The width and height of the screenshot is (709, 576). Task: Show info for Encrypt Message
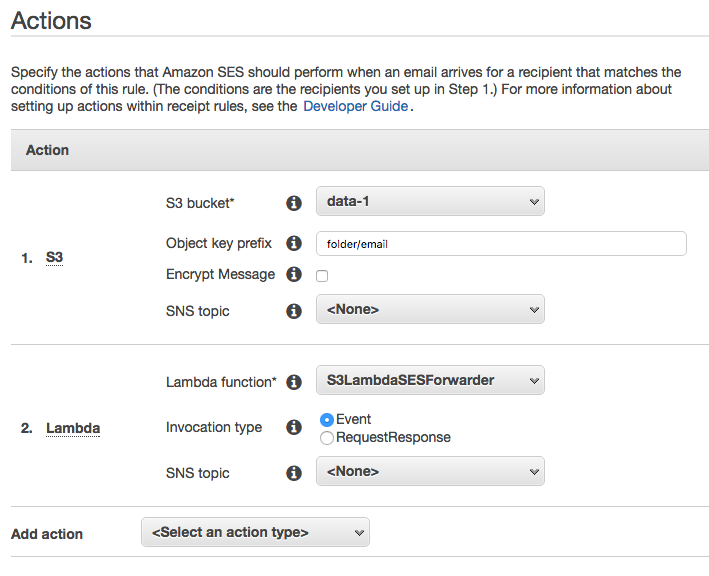[294, 274]
